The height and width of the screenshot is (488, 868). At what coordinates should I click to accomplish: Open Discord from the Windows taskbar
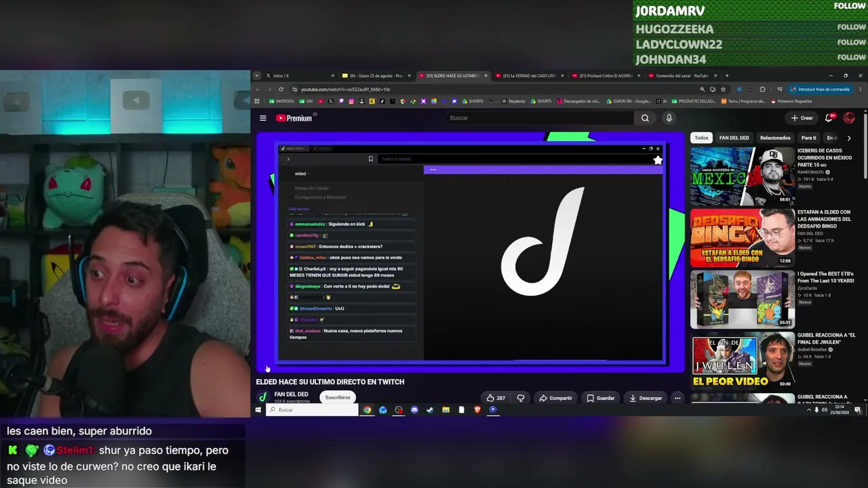click(414, 409)
